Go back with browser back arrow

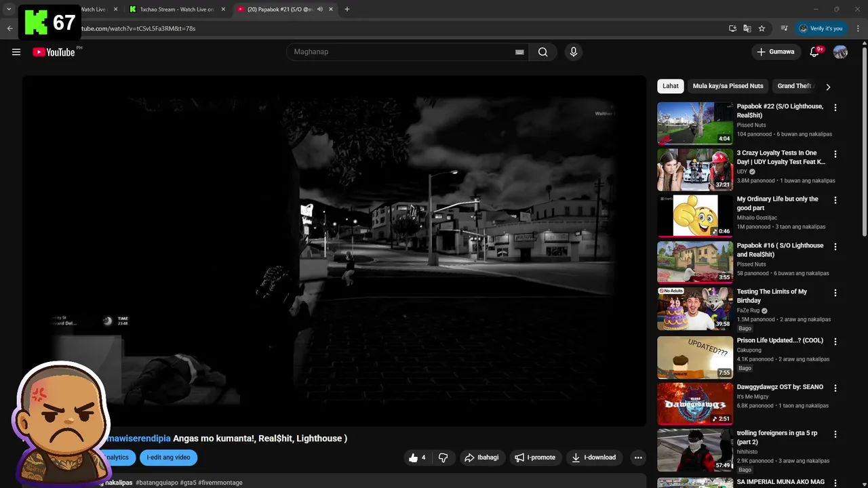pos(9,28)
